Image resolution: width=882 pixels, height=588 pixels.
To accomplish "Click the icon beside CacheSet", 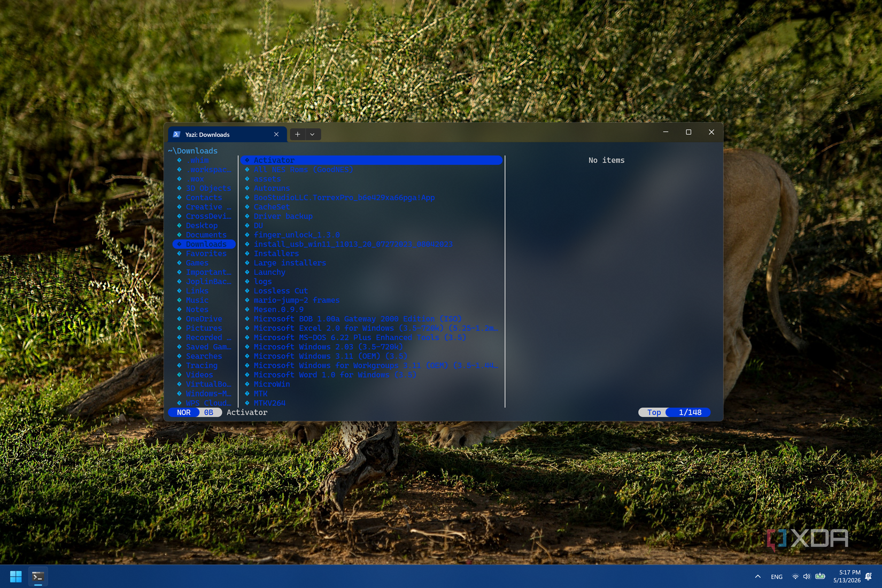I will point(247,207).
